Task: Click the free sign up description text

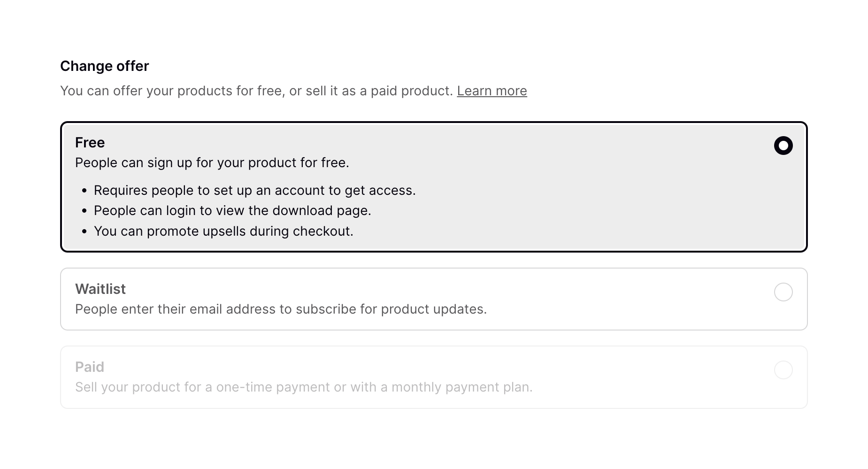Action: pos(212,162)
